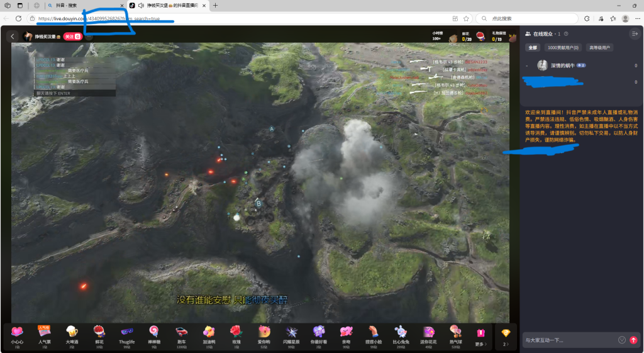View site information lock icon
The width and height of the screenshot is (644, 353).
click(x=33, y=18)
